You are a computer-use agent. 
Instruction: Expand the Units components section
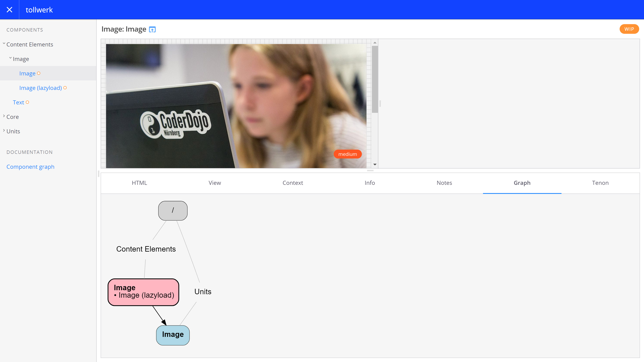point(13,131)
